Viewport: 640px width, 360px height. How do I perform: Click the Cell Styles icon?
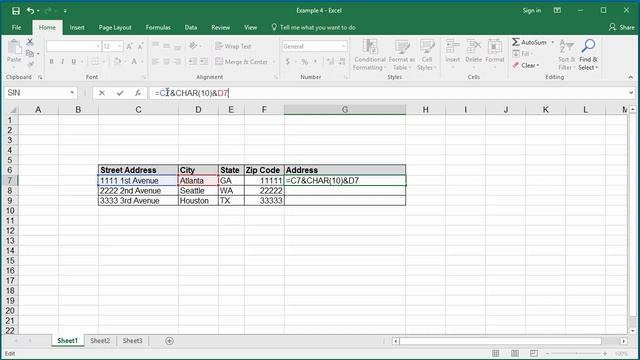427,47
